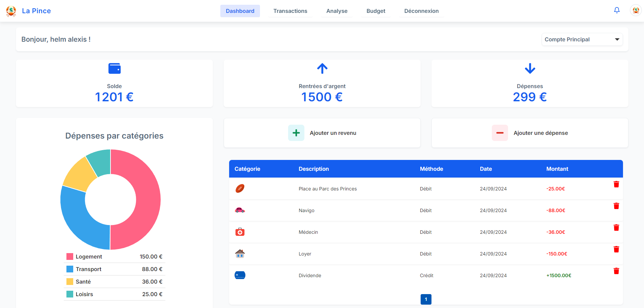Click the blue Transport legend swatch
This screenshot has height=308, width=644.
click(x=70, y=269)
